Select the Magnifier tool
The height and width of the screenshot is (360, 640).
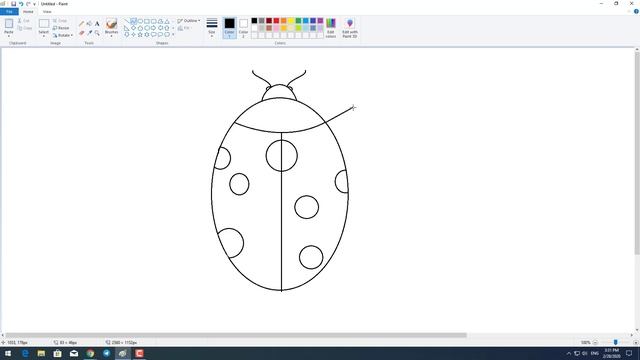click(97, 33)
